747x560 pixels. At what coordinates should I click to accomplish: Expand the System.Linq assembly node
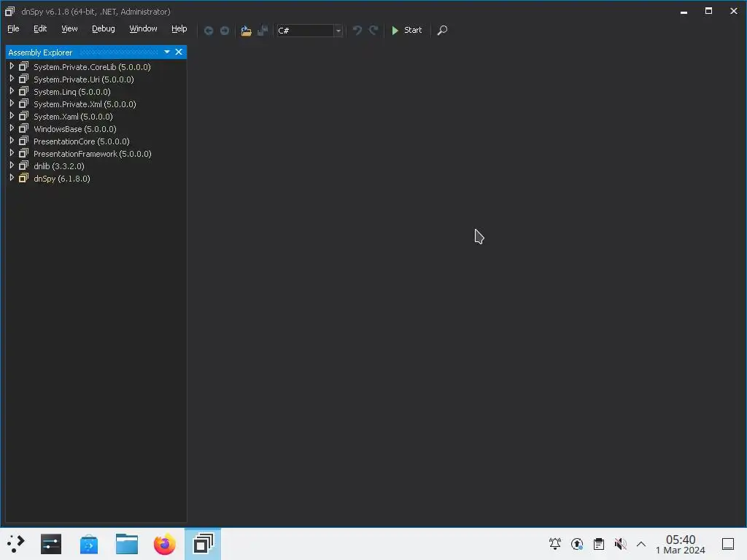coord(12,91)
